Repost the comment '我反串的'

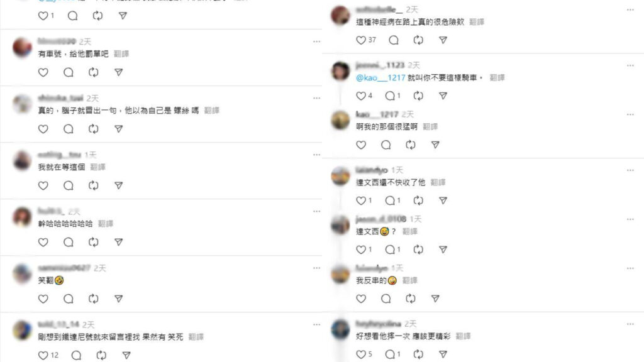pyautogui.click(x=410, y=299)
